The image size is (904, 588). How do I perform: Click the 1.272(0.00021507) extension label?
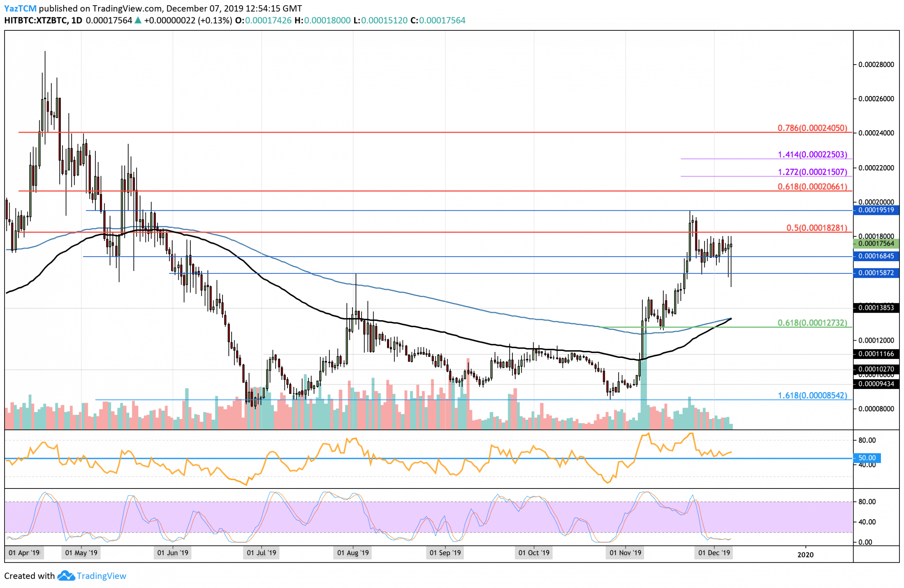[813, 172]
